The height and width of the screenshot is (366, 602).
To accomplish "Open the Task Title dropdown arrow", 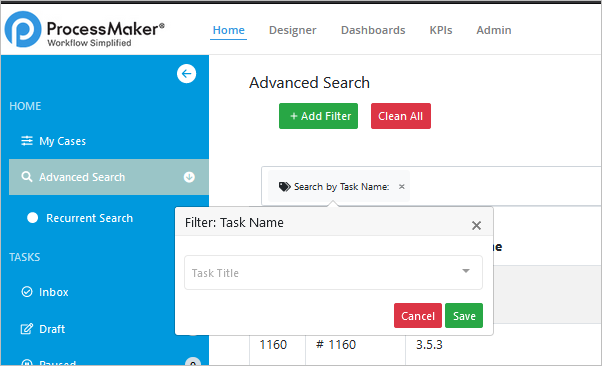I will click(466, 271).
